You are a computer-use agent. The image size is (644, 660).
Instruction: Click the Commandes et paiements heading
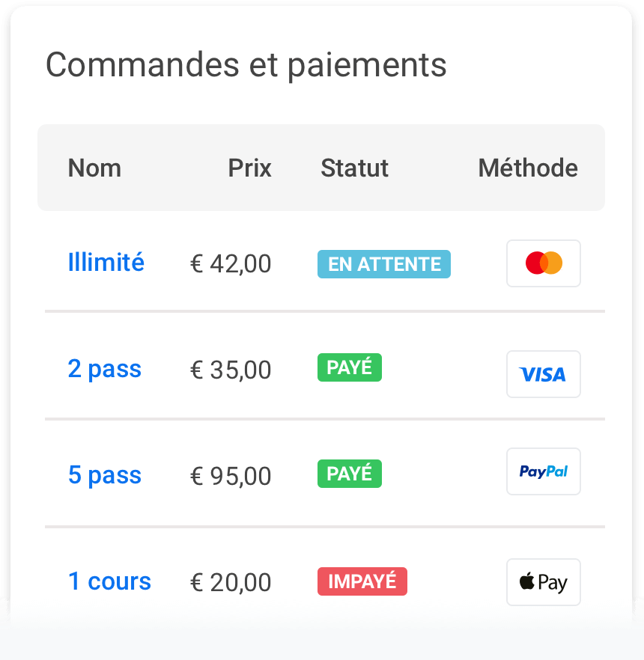[246, 65]
